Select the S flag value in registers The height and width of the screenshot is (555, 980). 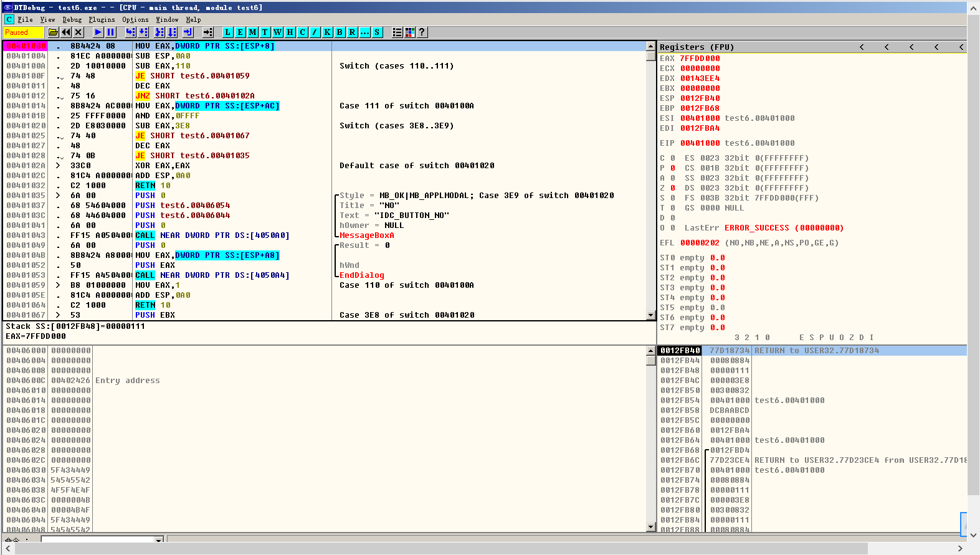(x=673, y=198)
